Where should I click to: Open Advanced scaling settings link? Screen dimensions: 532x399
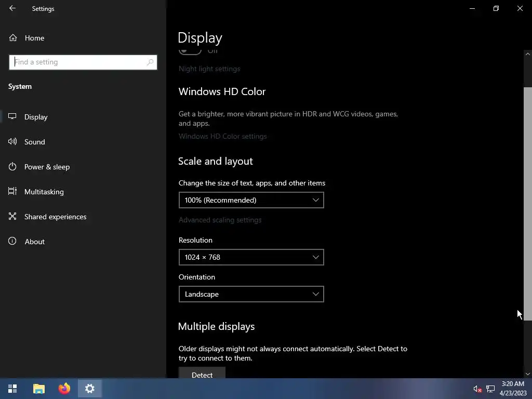click(220, 220)
